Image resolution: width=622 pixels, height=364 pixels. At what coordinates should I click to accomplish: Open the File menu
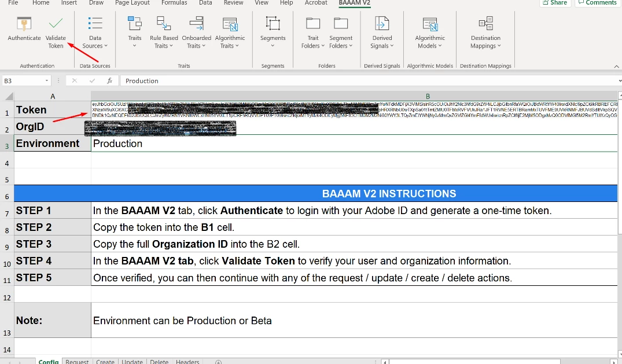click(13, 3)
